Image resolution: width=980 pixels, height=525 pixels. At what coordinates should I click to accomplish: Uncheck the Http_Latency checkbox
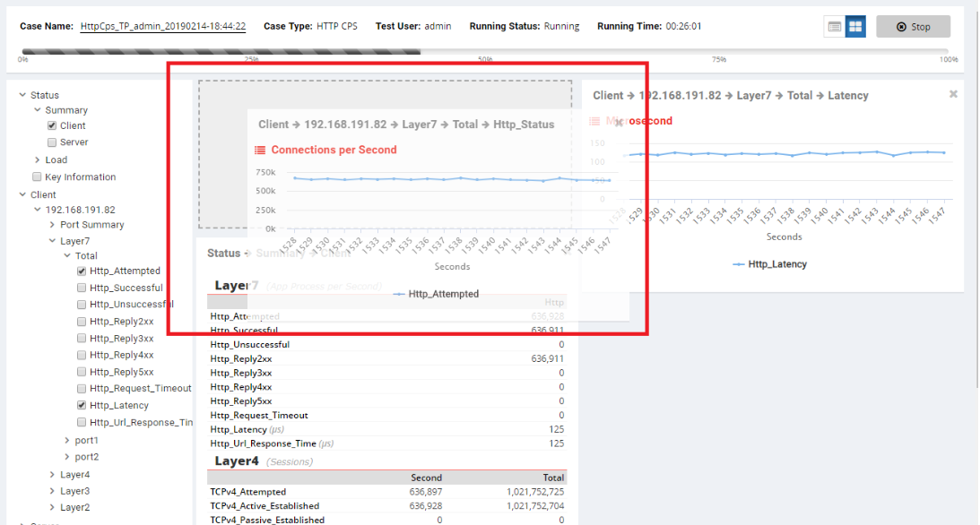click(x=82, y=405)
